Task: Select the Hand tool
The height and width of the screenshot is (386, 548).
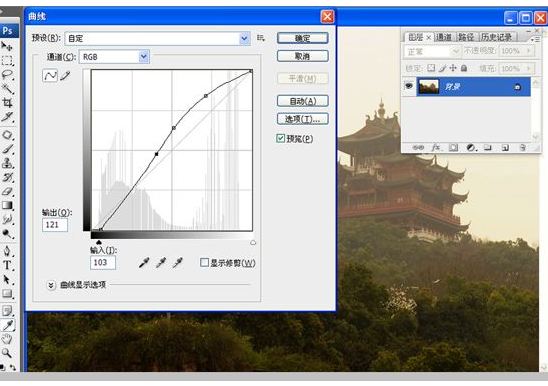Action: pos(7,339)
